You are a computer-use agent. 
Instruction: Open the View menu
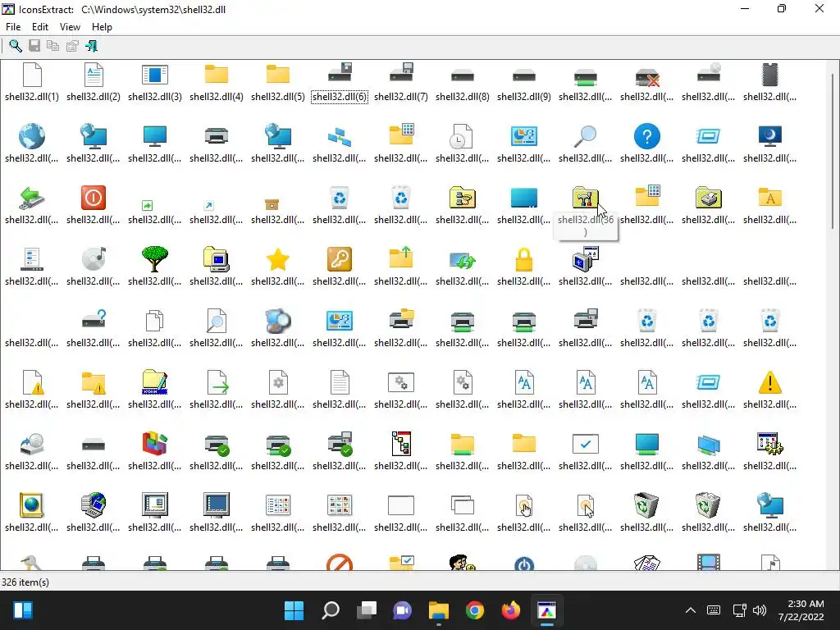click(x=70, y=27)
